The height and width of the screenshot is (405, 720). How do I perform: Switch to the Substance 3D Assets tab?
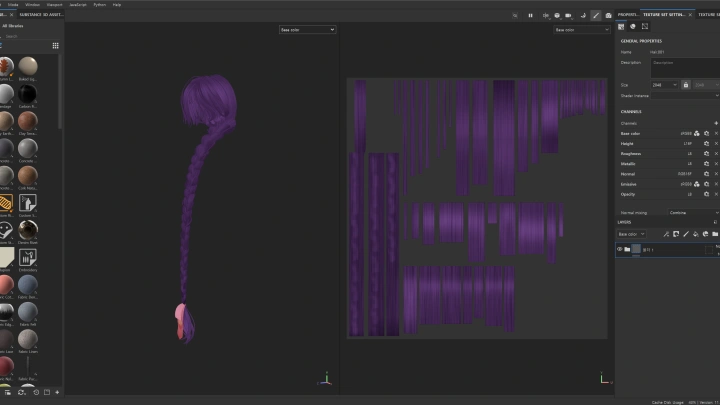pos(41,15)
